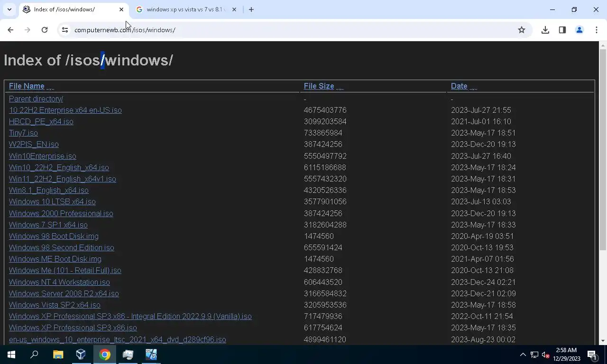The width and height of the screenshot is (607, 364).
Task: Open the Windows Start menu
Action: click(x=11, y=355)
